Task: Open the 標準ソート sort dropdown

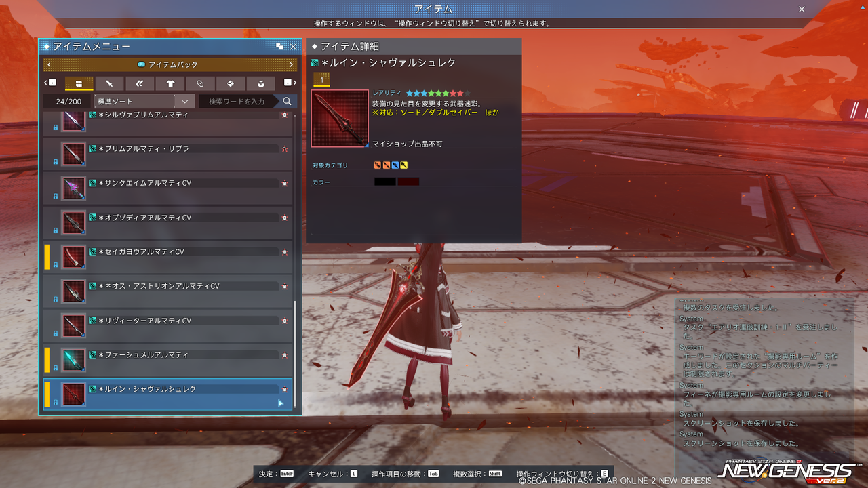Action: coord(144,101)
